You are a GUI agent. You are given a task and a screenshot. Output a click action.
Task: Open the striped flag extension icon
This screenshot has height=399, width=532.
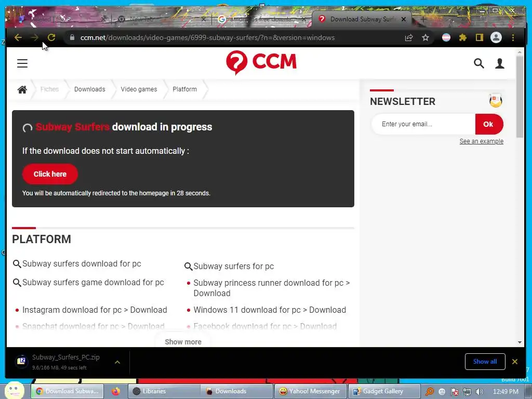click(446, 37)
